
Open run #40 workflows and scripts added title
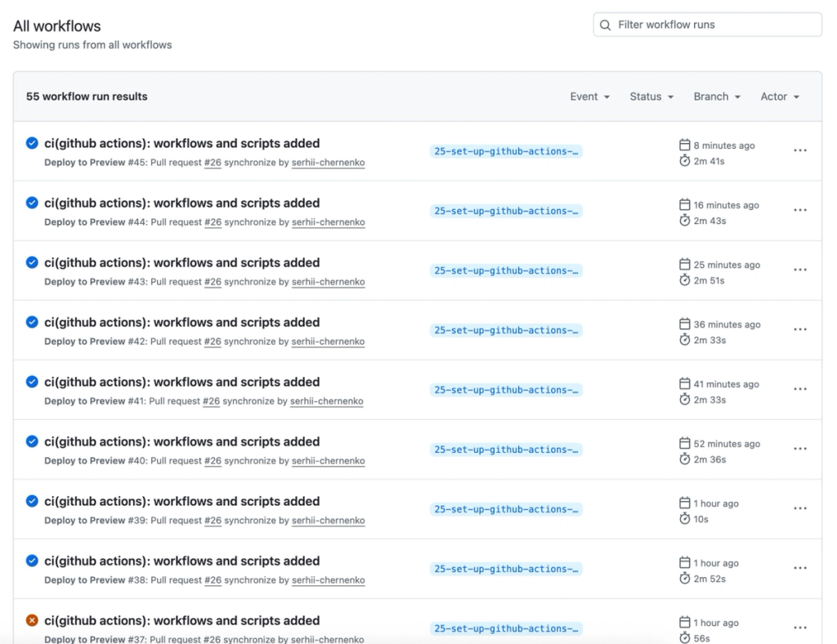pyautogui.click(x=182, y=442)
